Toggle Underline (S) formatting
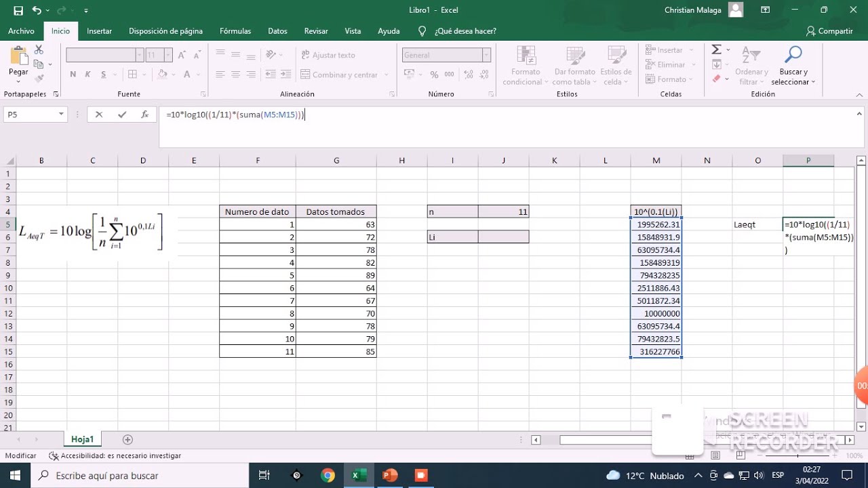Screen dimensions: 868x488 pos(103,75)
